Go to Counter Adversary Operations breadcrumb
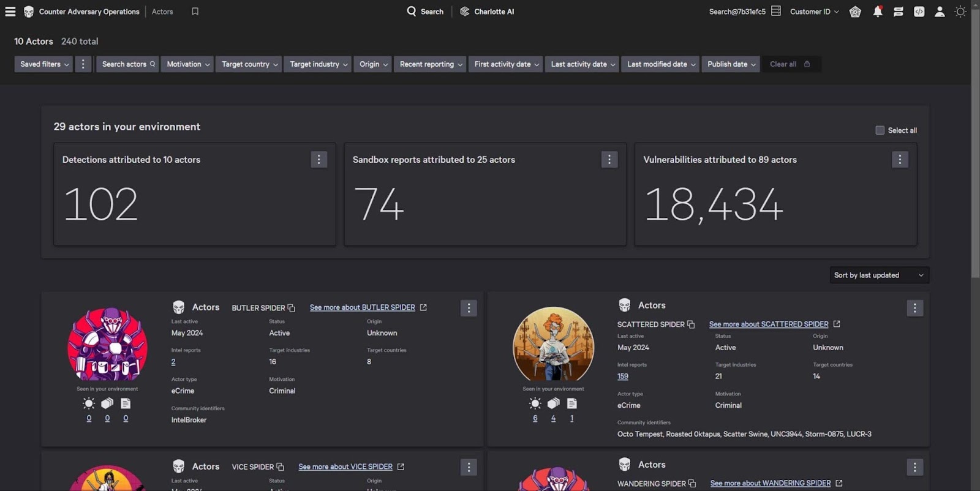The height and width of the screenshot is (491, 980). [89, 12]
